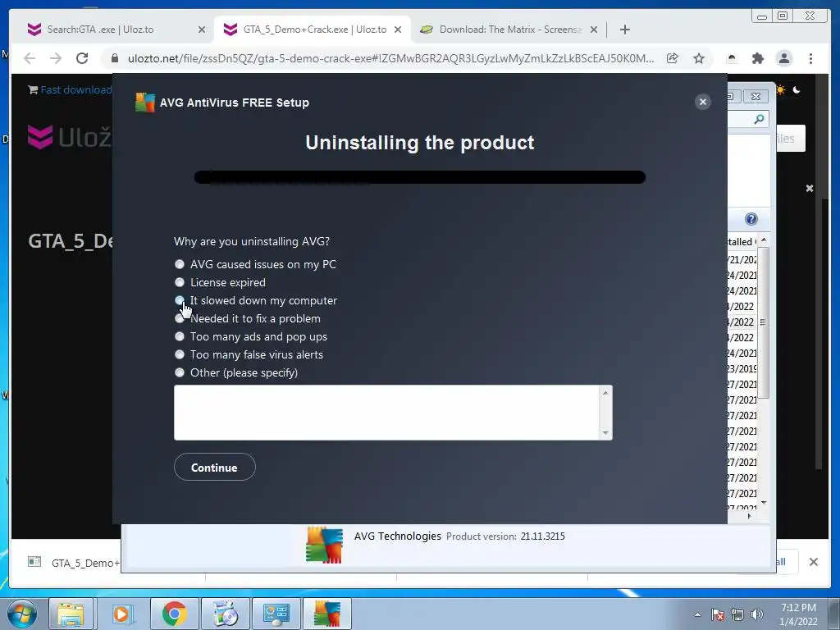The height and width of the screenshot is (630, 840).
Task: Click "Product version: 21.11.3215" text
Action: tap(505, 536)
